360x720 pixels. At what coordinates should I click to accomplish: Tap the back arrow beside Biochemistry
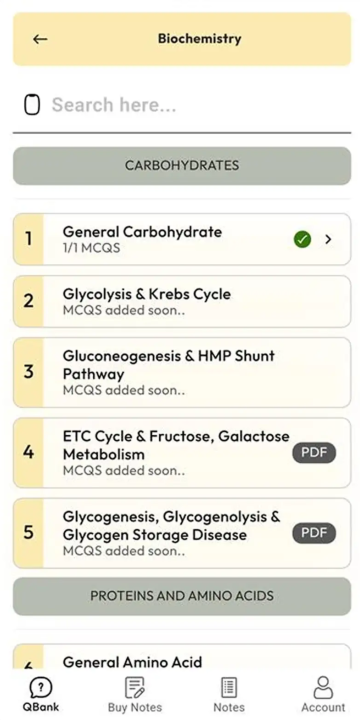point(40,39)
